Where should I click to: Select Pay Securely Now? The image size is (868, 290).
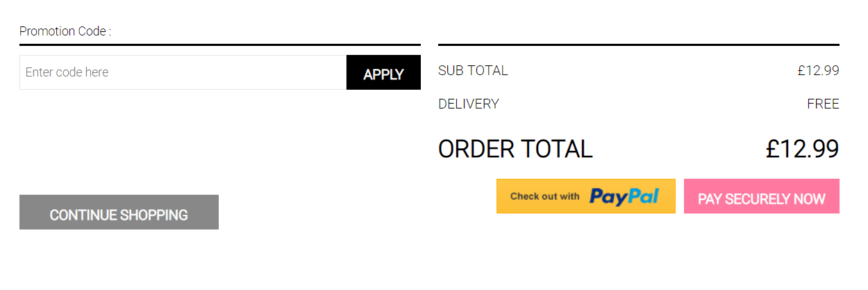(762, 196)
